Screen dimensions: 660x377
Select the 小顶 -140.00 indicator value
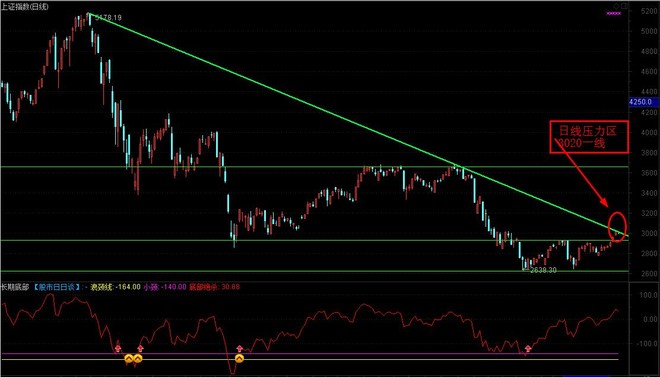coord(165,287)
